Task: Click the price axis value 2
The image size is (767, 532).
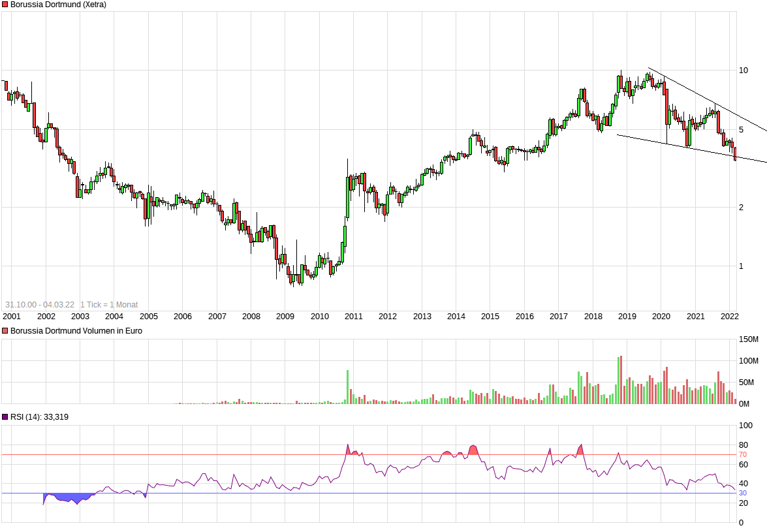Action: tap(741, 208)
